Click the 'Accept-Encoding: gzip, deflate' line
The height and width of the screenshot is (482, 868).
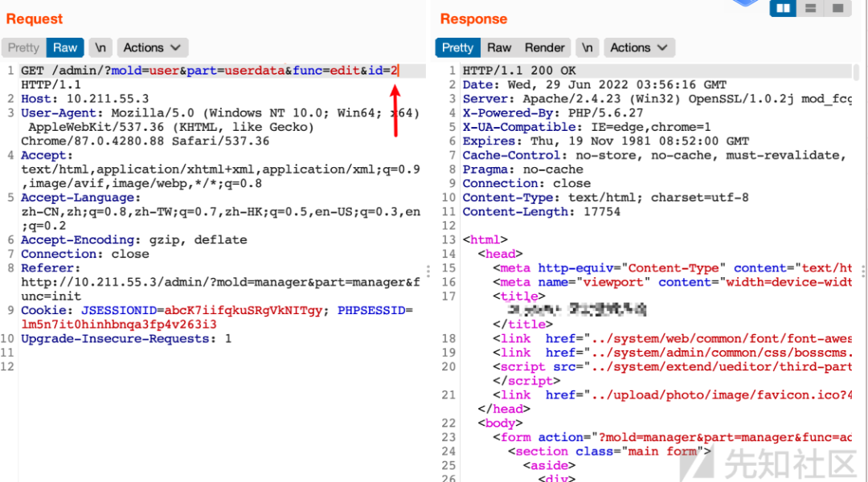click(134, 239)
